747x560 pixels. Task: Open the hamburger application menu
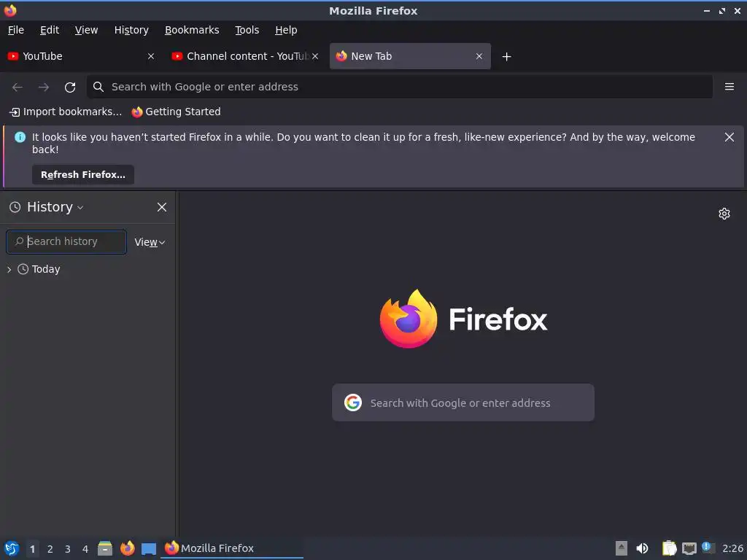click(729, 86)
